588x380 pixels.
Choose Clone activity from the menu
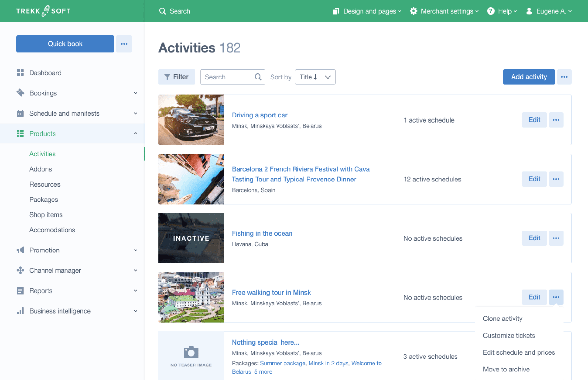coord(503,319)
